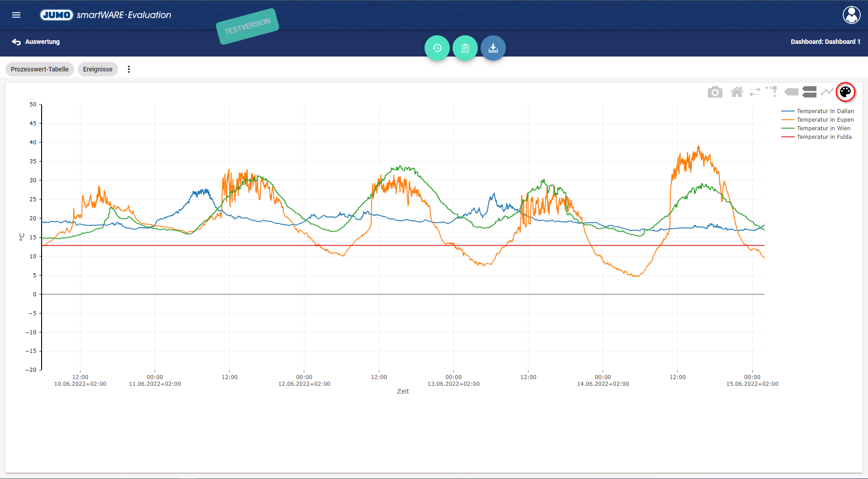Open the hamburger navigation menu

(16, 15)
